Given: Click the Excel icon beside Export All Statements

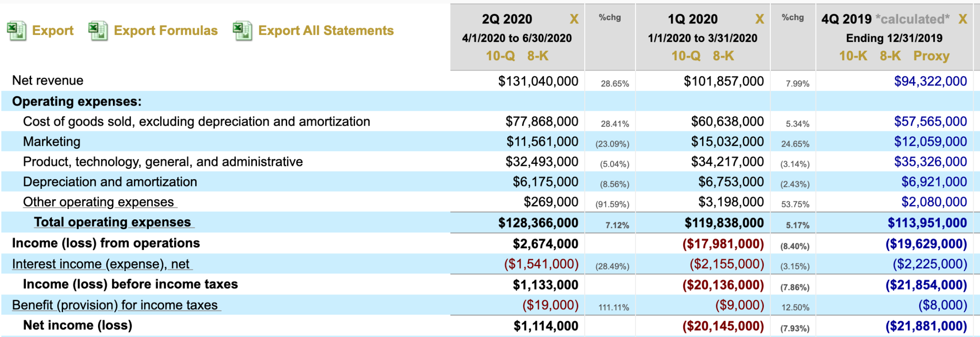Looking at the screenshot, I should point(242,31).
